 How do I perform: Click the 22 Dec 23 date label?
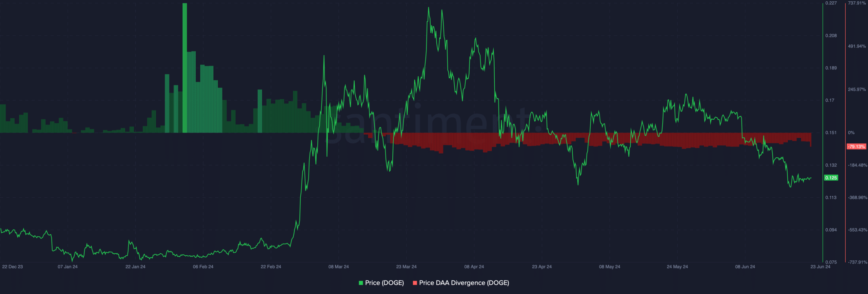(13, 267)
